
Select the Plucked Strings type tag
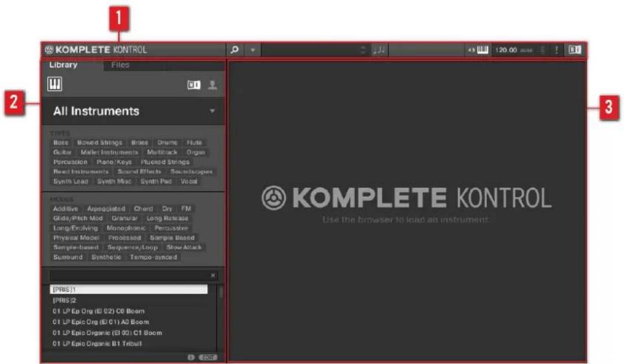[x=165, y=162]
